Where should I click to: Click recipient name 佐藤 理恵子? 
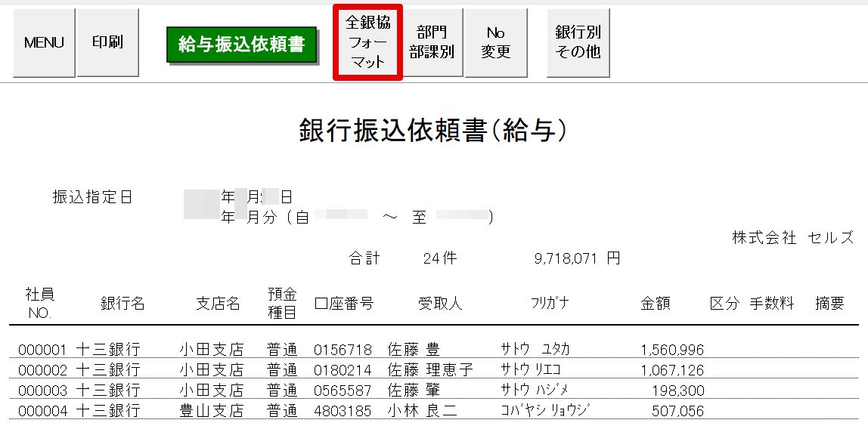(x=430, y=370)
